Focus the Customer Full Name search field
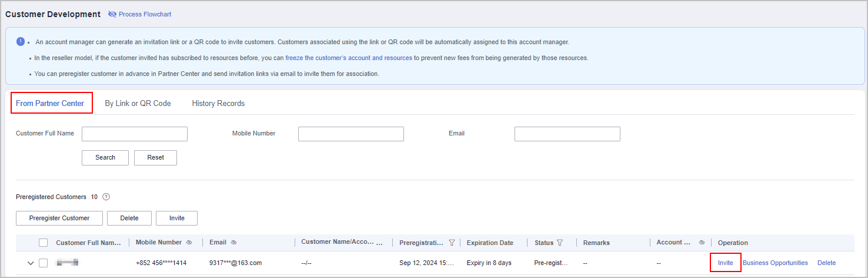868x278 pixels. 135,134
